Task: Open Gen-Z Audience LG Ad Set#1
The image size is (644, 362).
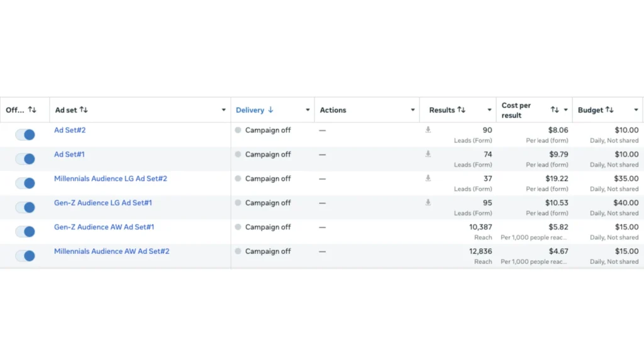Action: coord(103,203)
